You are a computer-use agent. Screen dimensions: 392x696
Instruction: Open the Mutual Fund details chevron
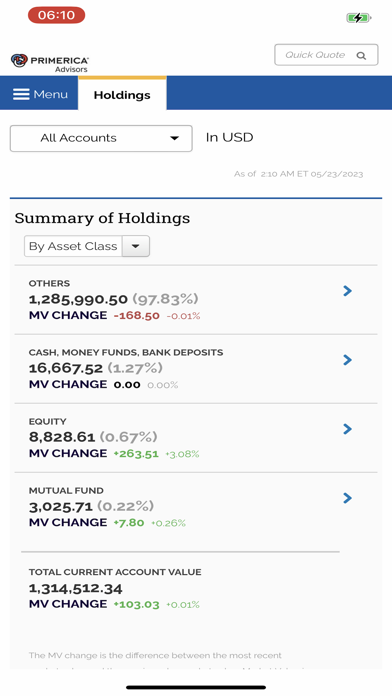tap(348, 498)
